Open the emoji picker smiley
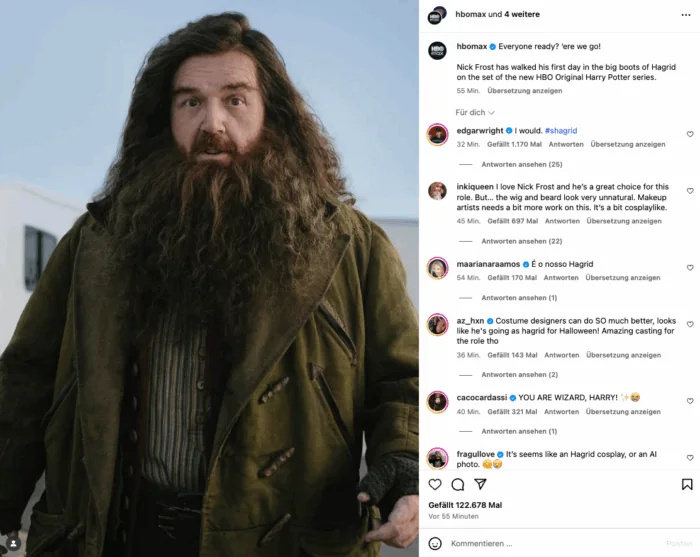This screenshot has height=557, width=700. pos(435,544)
